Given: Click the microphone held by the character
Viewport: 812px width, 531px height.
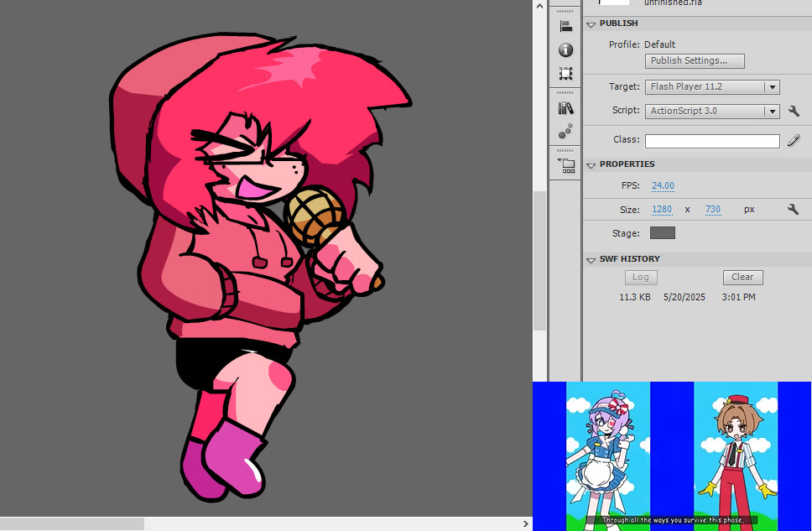Looking at the screenshot, I should [x=316, y=216].
